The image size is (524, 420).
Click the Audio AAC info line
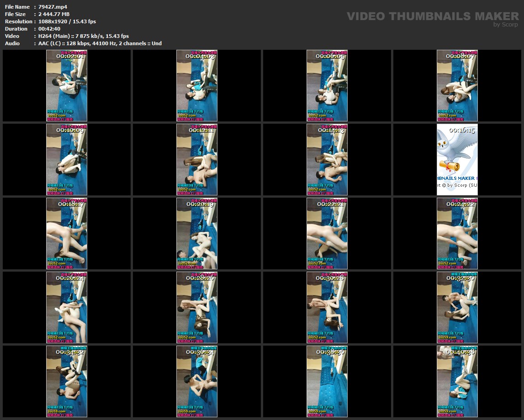coord(100,43)
